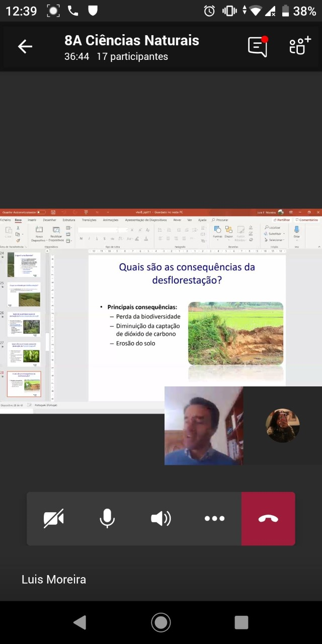This screenshot has height=644, width=322.
Task: Turn on the camera
Action: click(x=53, y=519)
